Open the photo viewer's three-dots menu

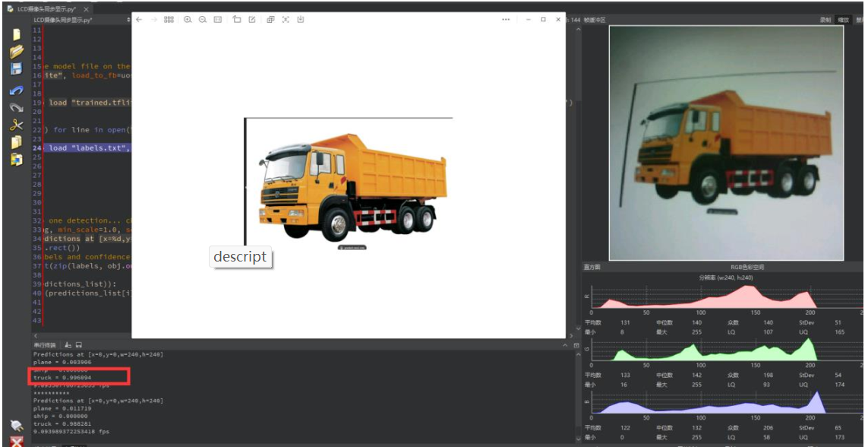coord(506,20)
